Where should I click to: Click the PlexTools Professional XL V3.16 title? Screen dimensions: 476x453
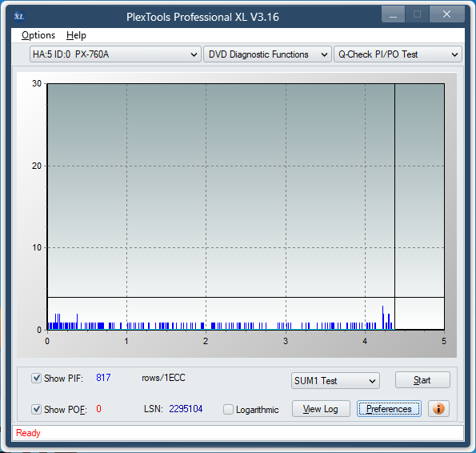click(x=202, y=17)
